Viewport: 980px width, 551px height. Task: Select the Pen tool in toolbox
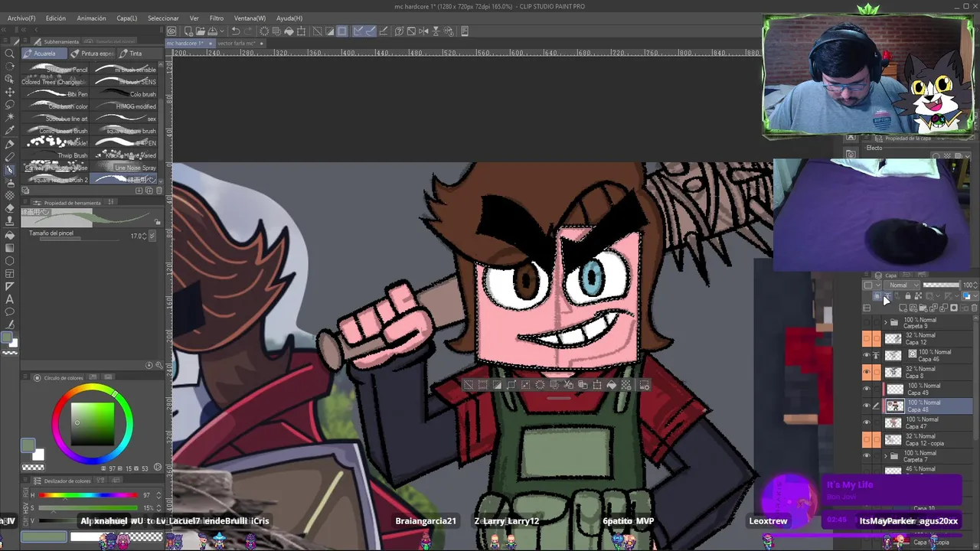[x=10, y=143]
